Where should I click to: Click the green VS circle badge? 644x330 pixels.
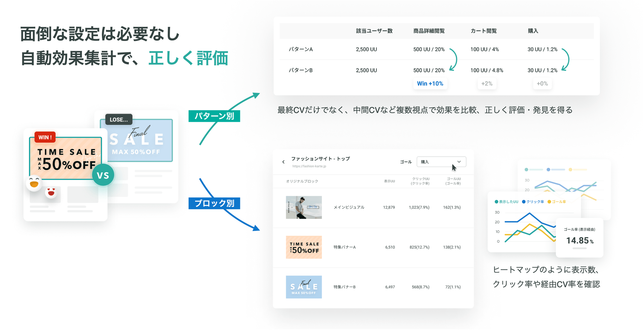103,175
